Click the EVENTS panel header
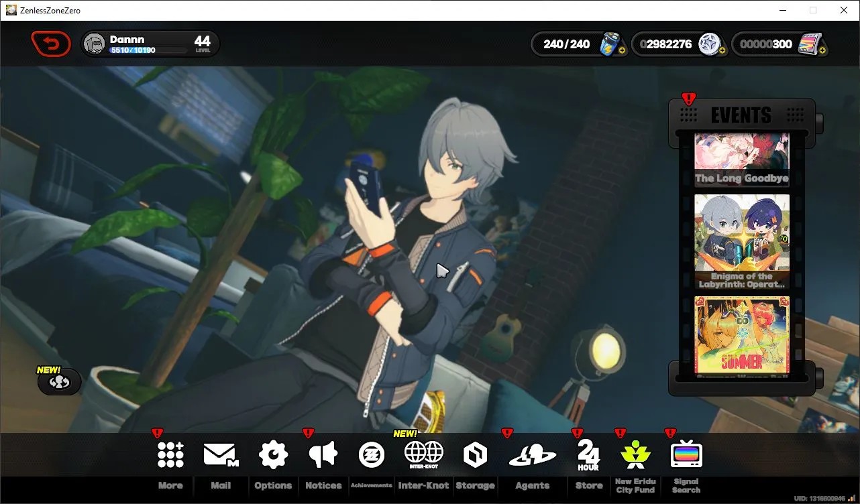This screenshot has width=860, height=504. tap(741, 115)
